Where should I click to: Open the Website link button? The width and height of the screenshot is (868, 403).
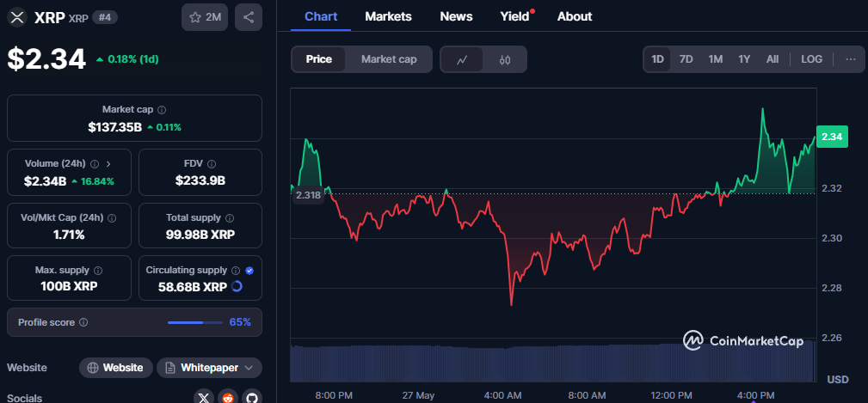point(115,368)
